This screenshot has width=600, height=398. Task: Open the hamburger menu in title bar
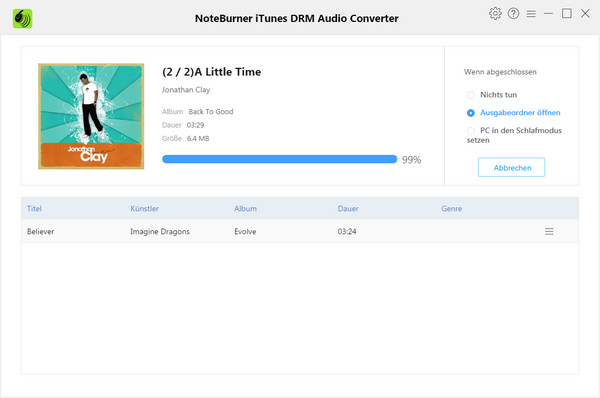click(x=531, y=14)
